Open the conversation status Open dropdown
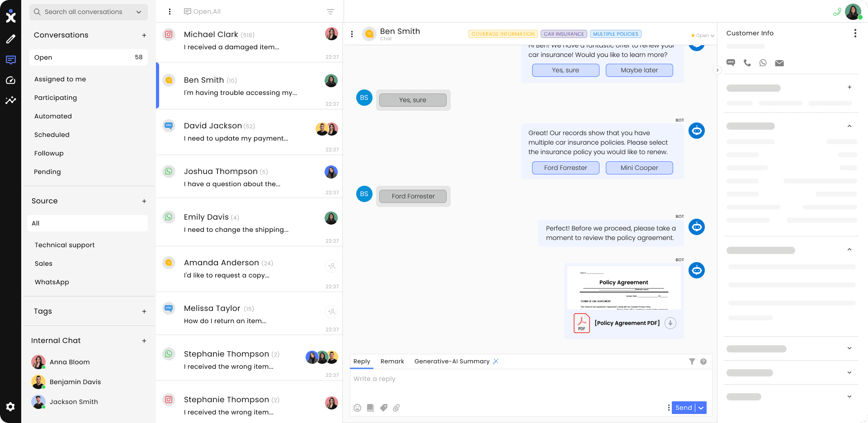Image resolution: width=868 pixels, height=423 pixels. [x=703, y=36]
